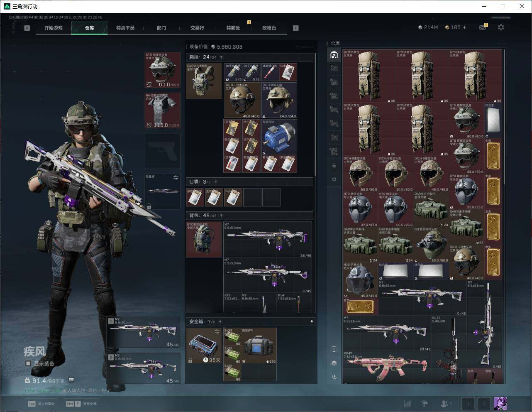Click the swap arrows on the knife slot
Viewport: 532px width, 412px height.
[x=176, y=178]
